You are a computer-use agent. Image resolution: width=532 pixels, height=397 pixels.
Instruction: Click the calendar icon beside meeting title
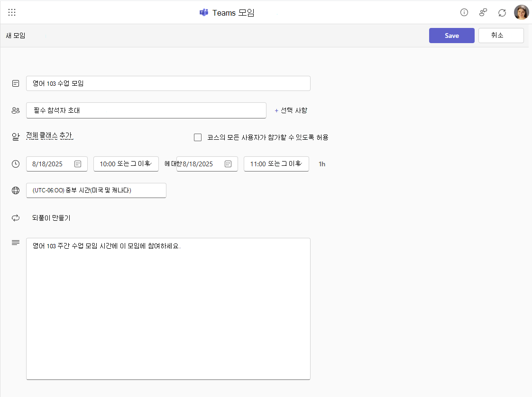tap(16, 83)
